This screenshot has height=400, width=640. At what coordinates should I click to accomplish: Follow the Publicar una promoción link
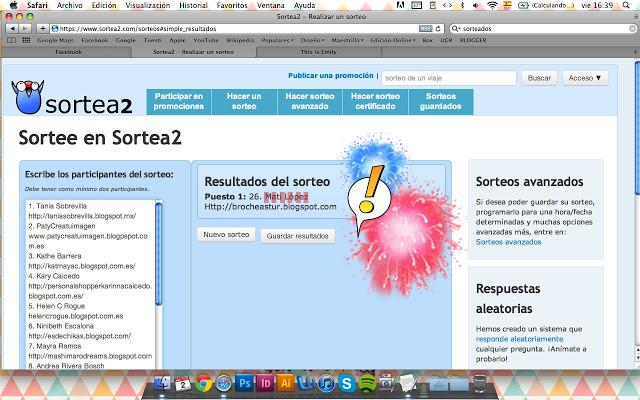[331, 76]
